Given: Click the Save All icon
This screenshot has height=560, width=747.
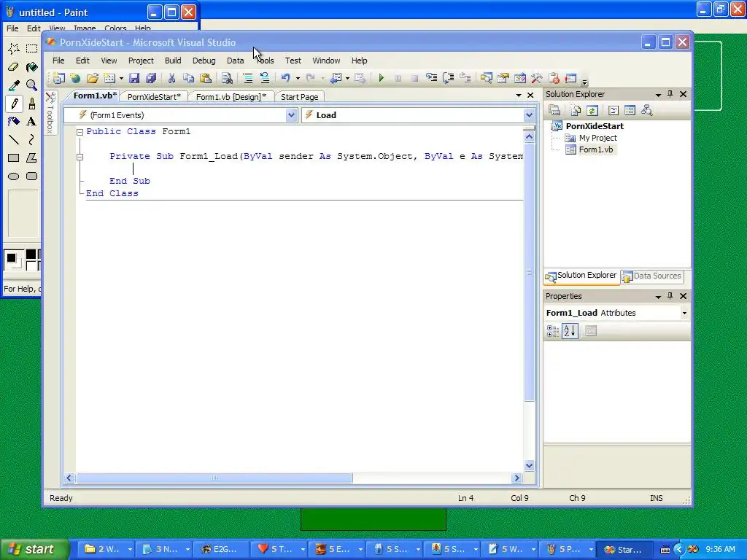Looking at the screenshot, I should click(151, 78).
